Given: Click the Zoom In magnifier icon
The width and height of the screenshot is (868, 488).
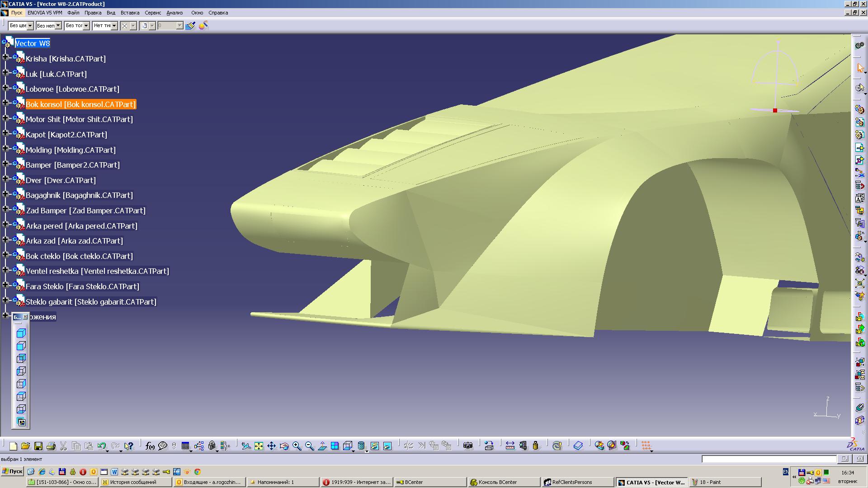Looking at the screenshot, I should tap(297, 446).
